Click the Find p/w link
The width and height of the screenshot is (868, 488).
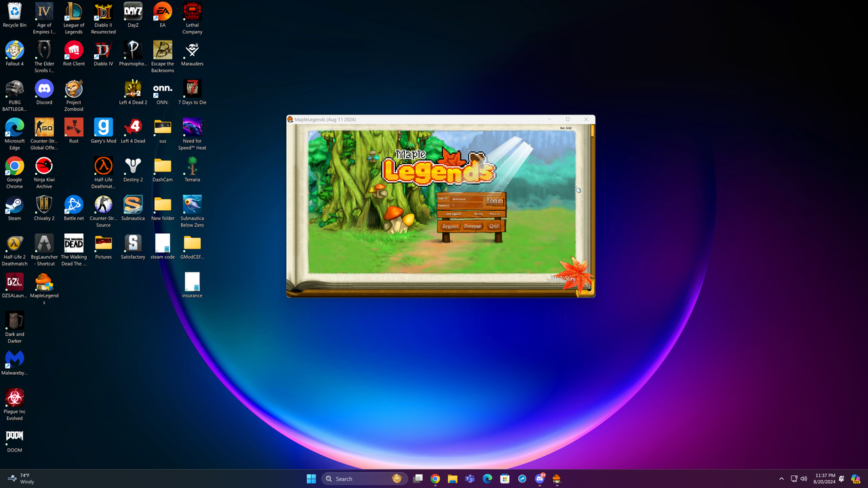(494, 214)
